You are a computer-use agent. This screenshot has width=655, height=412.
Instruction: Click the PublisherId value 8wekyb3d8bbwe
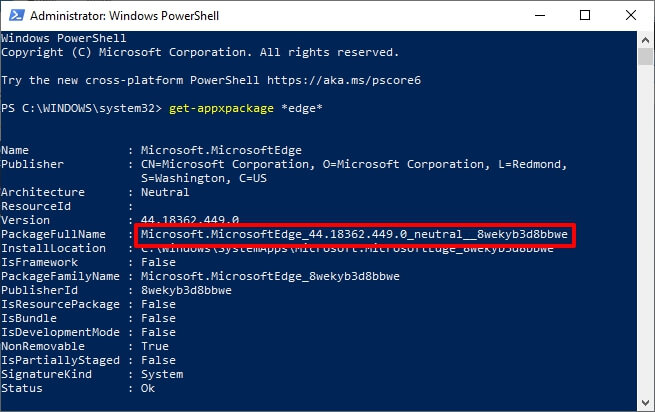(186, 290)
